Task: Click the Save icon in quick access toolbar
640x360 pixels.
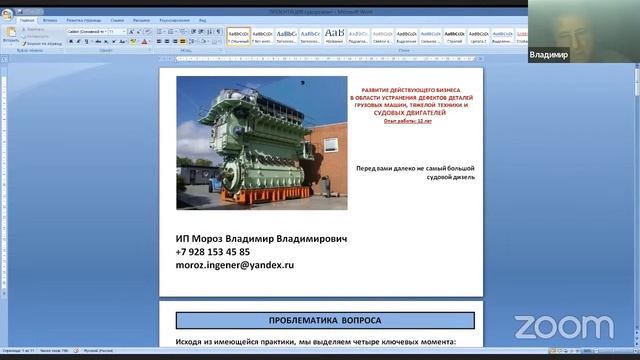Action: [20, 12]
